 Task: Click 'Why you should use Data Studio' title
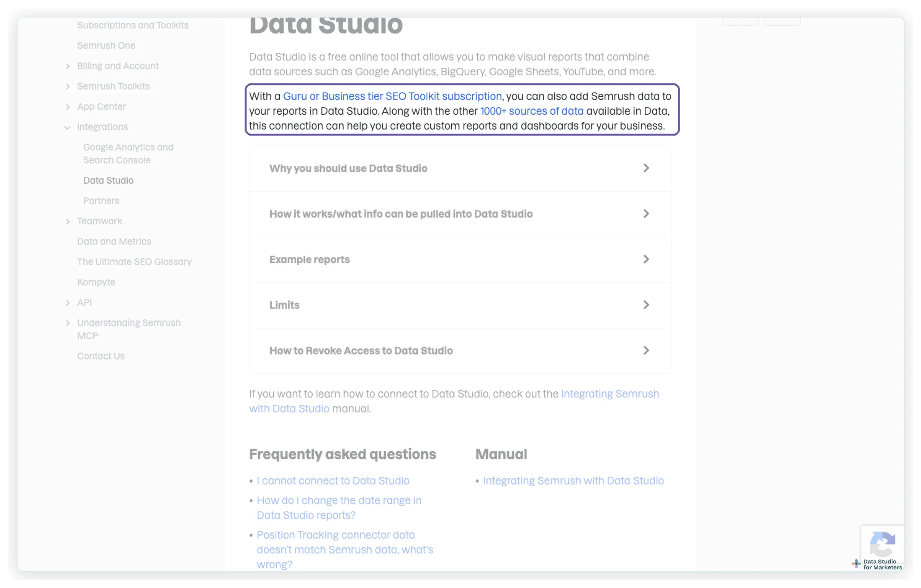[348, 168]
